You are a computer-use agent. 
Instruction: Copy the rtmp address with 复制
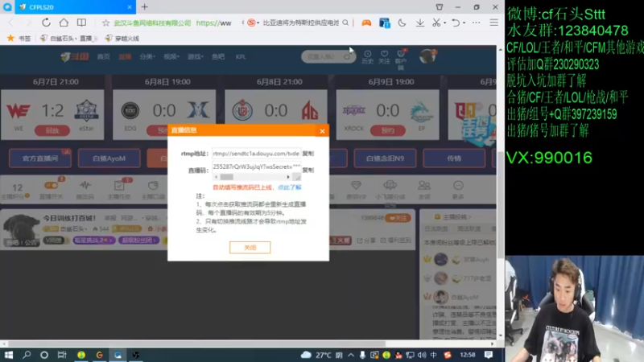(308, 154)
